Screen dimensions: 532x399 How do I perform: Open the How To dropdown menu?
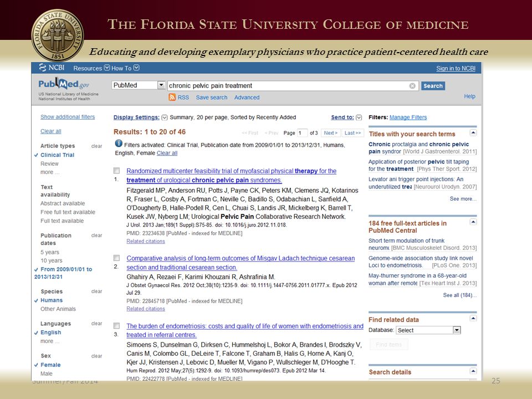pos(125,68)
